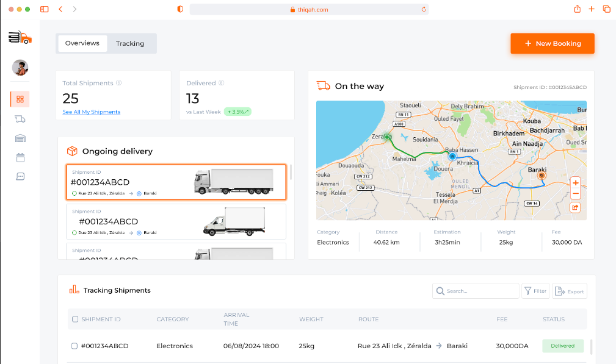Open the Filter options
Viewport: 616px width, 364px height.
(x=535, y=291)
